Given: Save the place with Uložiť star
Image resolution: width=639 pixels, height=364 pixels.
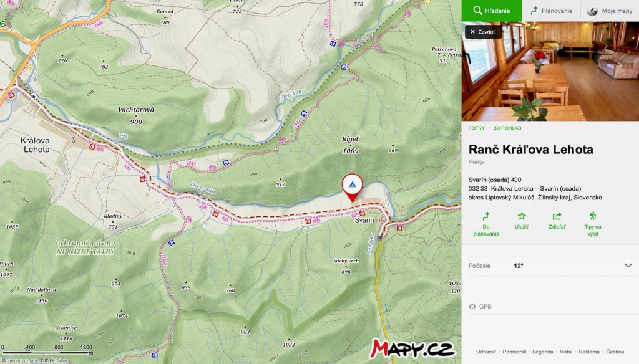Looking at the screenshot, I should [522, 216].
